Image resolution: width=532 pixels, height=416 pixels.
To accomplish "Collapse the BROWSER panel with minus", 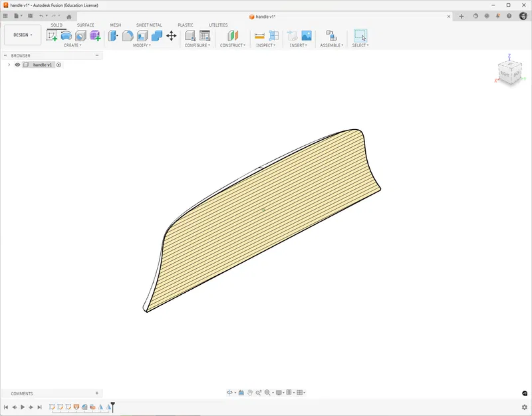I will pyautogui.click(x=97, y=55).
